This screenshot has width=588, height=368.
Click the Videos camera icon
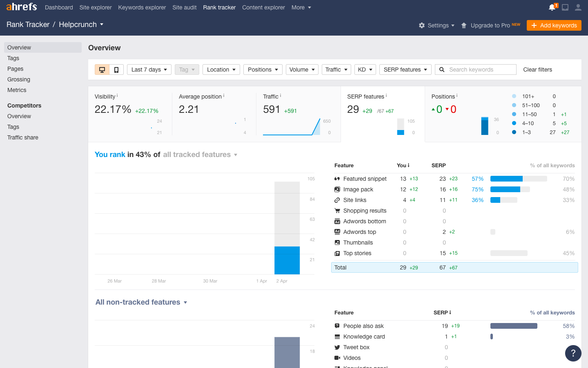(x=337, y=358)
